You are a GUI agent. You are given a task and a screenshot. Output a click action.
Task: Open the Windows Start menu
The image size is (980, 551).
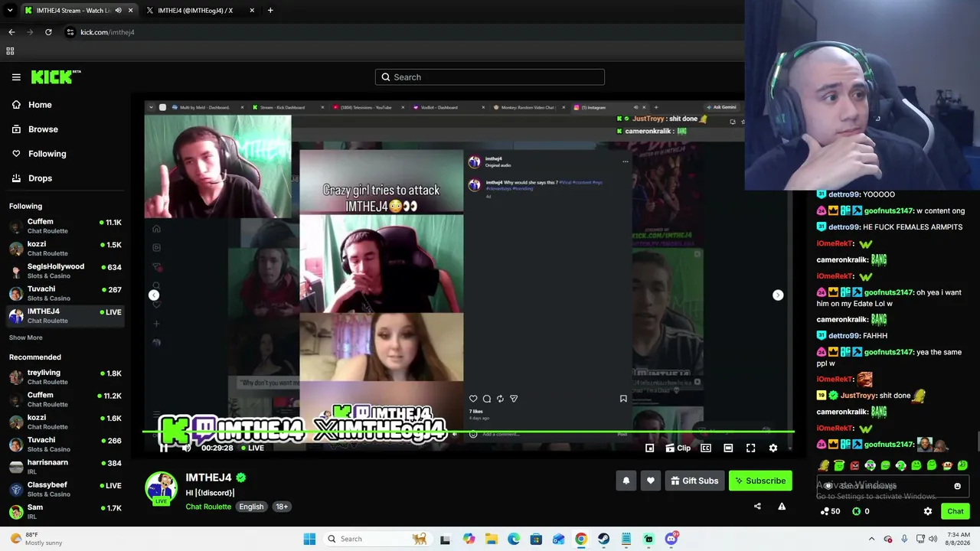(x=309, y=539)
